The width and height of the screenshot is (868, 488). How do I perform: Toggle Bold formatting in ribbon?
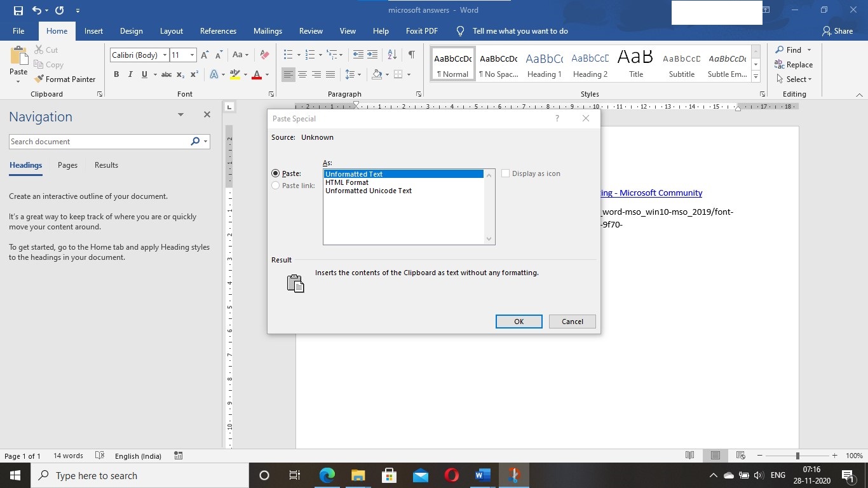pos(116,74)
